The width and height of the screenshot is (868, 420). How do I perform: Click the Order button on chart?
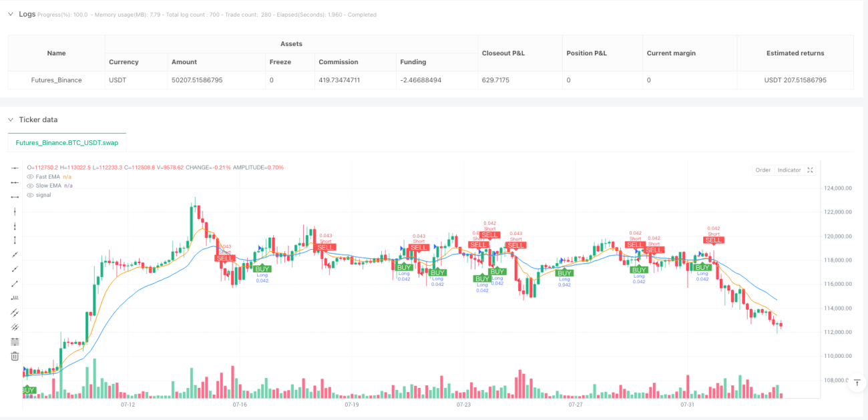pos(763,170)
